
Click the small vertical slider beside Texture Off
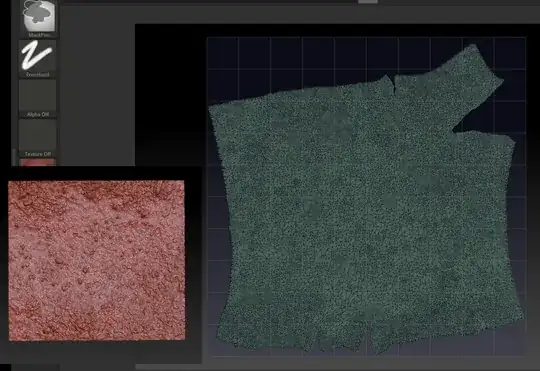(14, 157)
